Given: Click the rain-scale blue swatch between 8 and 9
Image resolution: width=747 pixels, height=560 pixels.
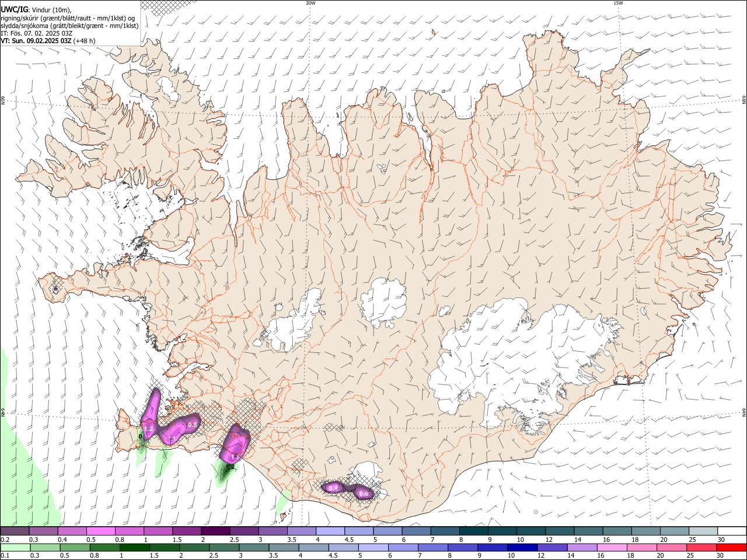Looking at the screenshot, I should click(462, 548).
